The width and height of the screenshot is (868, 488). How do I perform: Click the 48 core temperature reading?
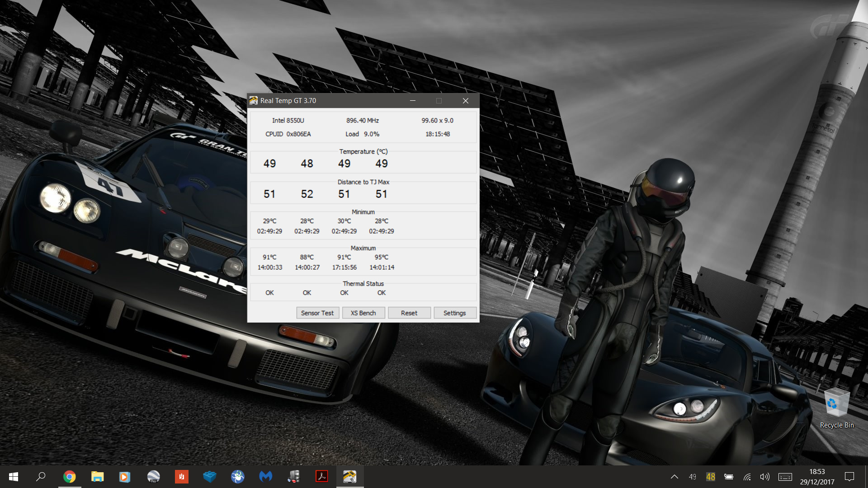pyautogui.click(x=307, y=164)
